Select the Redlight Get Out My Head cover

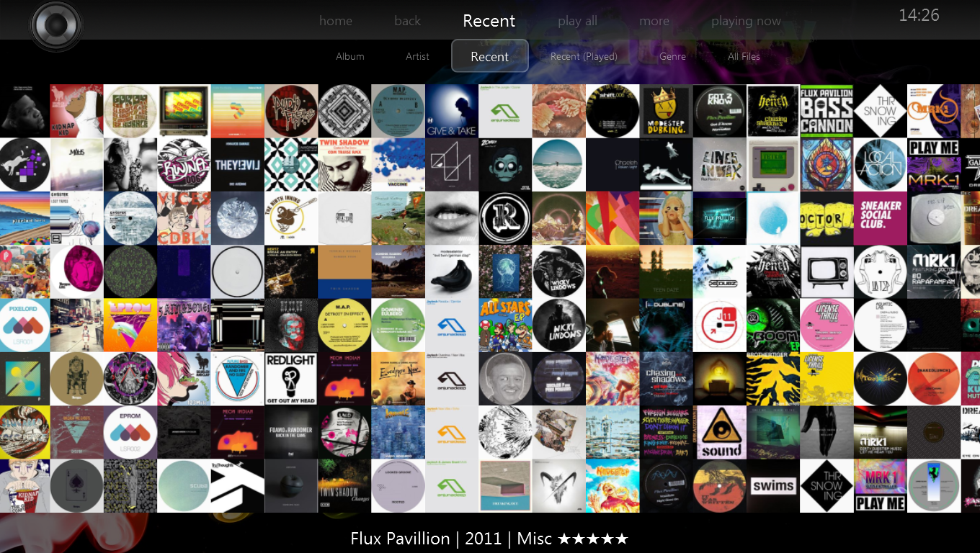click(x=290, y=379)
